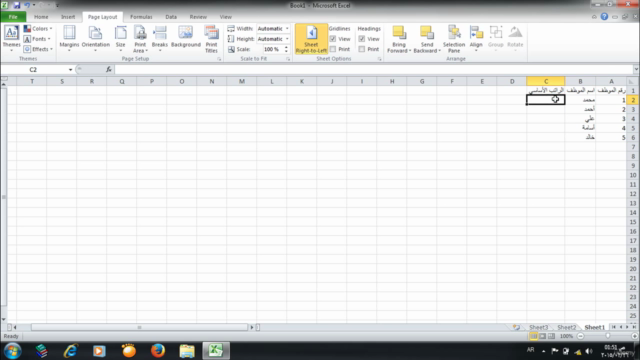
Task: Open paper Size menu
Action: (120, 39)
